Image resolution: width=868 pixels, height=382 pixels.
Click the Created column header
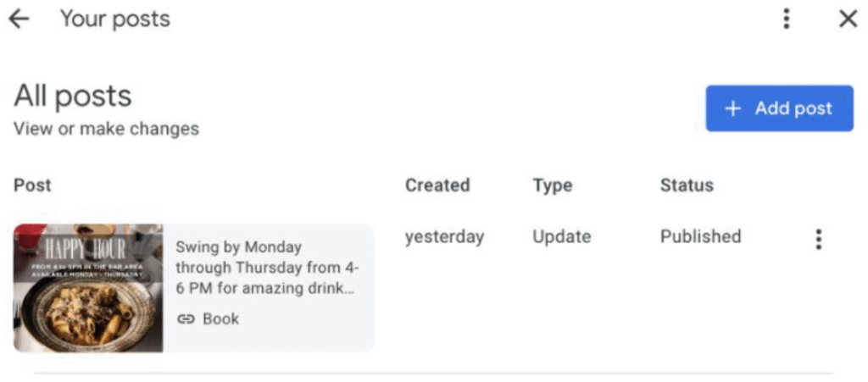[437, 185]
